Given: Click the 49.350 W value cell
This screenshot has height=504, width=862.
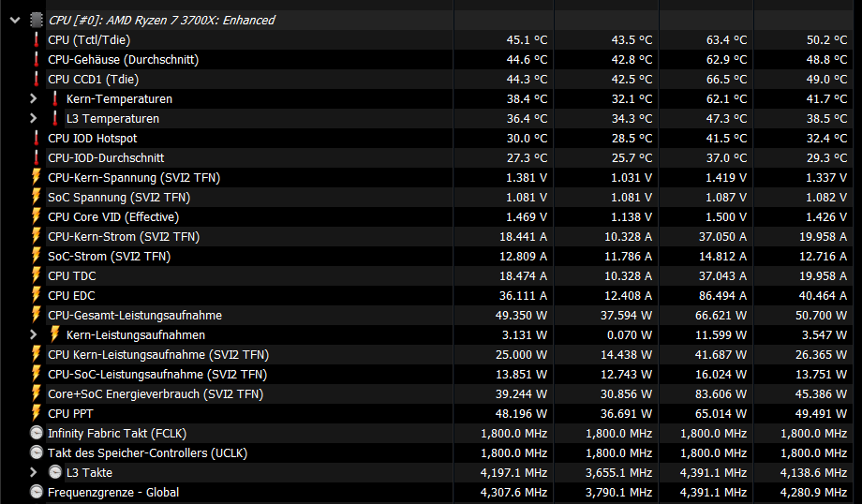Looking at the screenshot, I should pyautogui.click(x=521, y=316).
